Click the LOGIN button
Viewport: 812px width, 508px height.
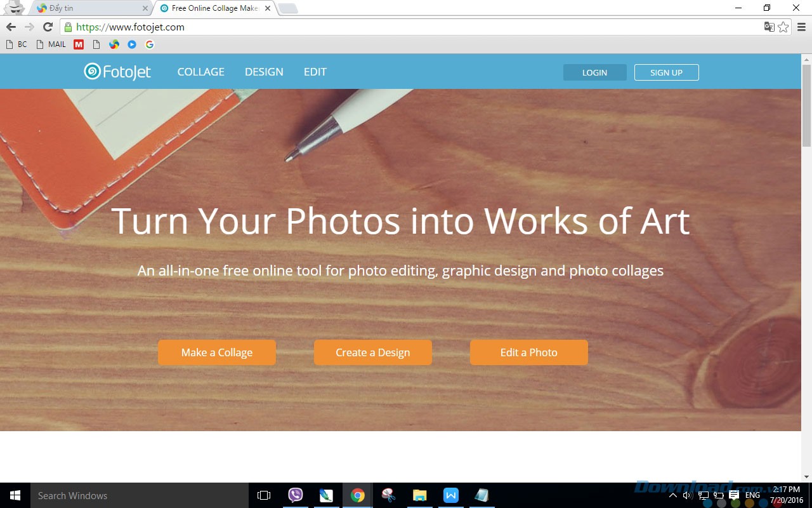pos(594,72)
